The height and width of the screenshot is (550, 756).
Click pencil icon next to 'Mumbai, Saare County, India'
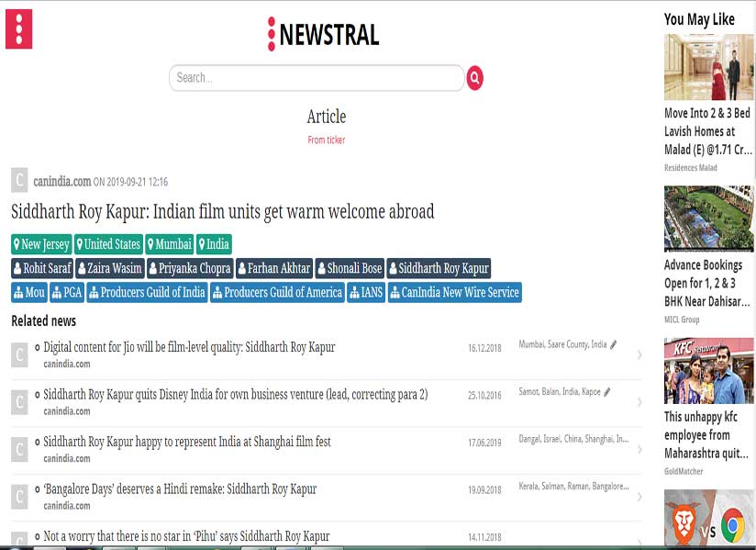click(613, 344)
